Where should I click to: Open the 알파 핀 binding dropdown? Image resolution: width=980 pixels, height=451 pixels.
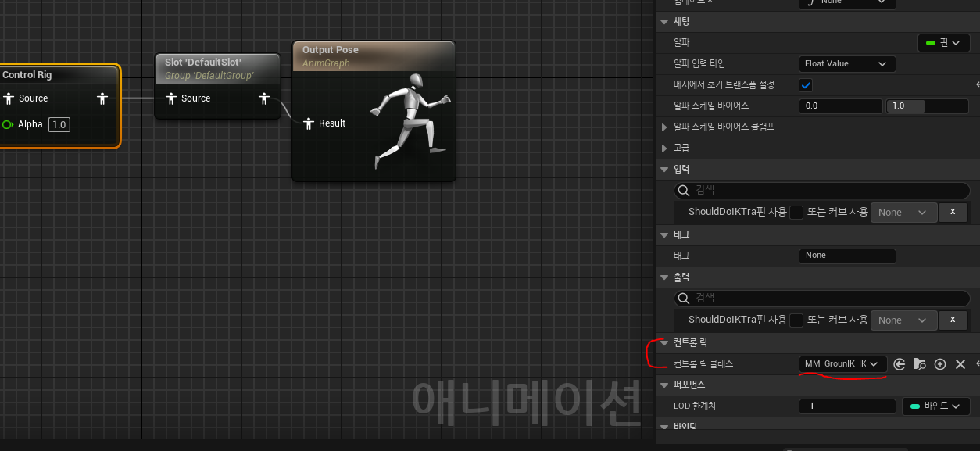click(x=943, y=43)
